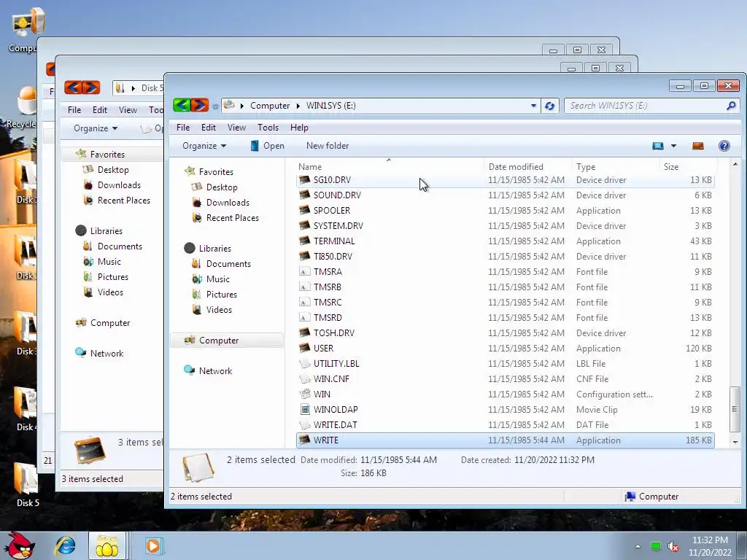This screenshot has width=747, height=560.
Task: Select the WRITE.DAT file row
Action: point(505,425)
